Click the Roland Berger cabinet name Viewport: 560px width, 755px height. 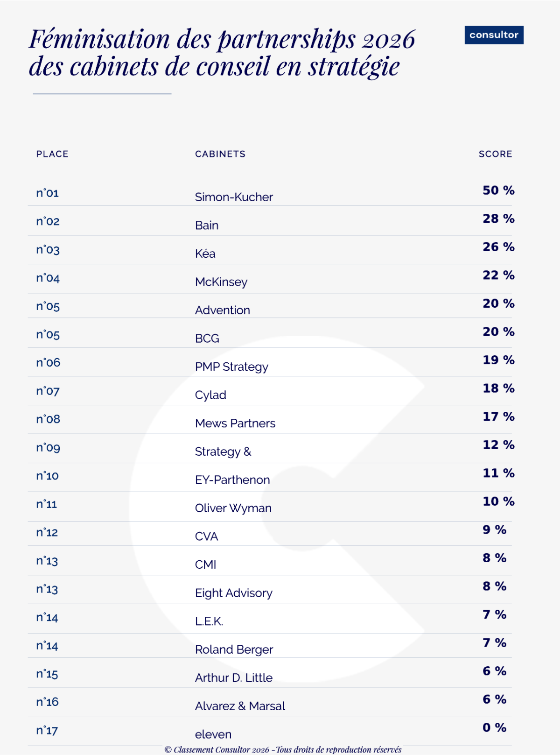pos(234,649)
